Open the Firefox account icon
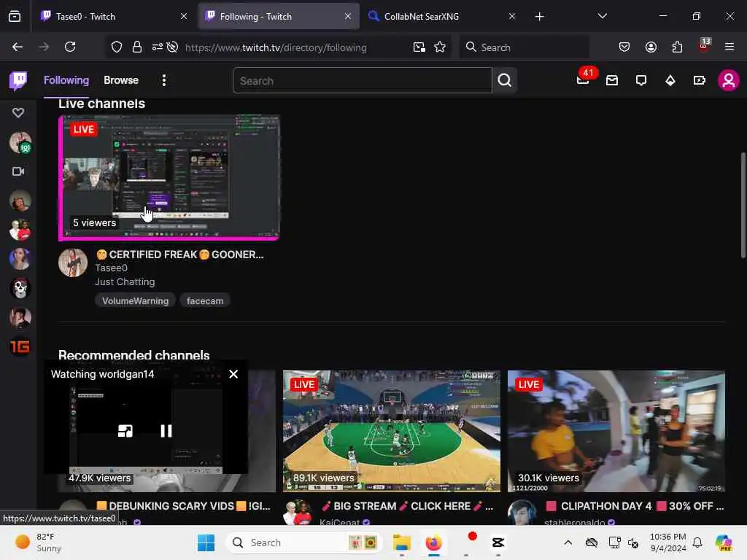Image resolution: width=747 pixels, height=560 pixels. click(x=651, y=47)
